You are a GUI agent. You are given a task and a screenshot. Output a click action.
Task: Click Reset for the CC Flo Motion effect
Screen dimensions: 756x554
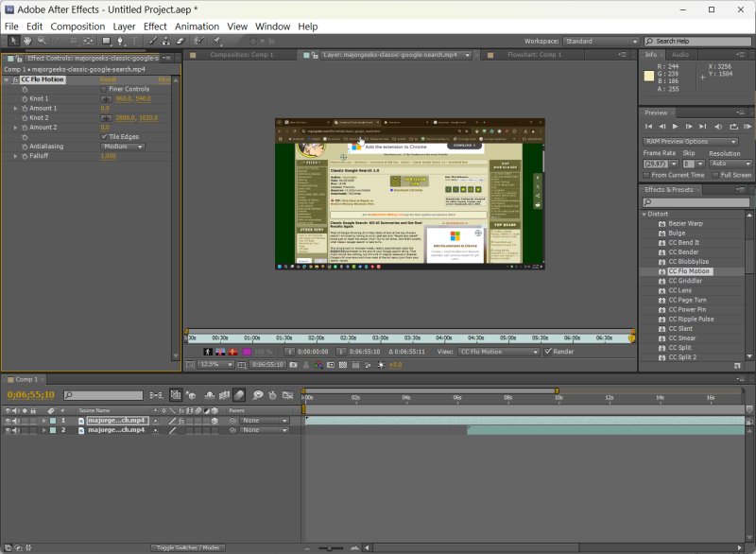pos(108,79)
